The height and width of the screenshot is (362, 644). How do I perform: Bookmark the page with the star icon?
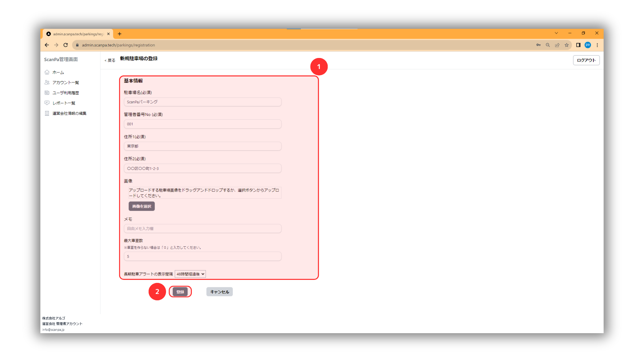[567, 45]
